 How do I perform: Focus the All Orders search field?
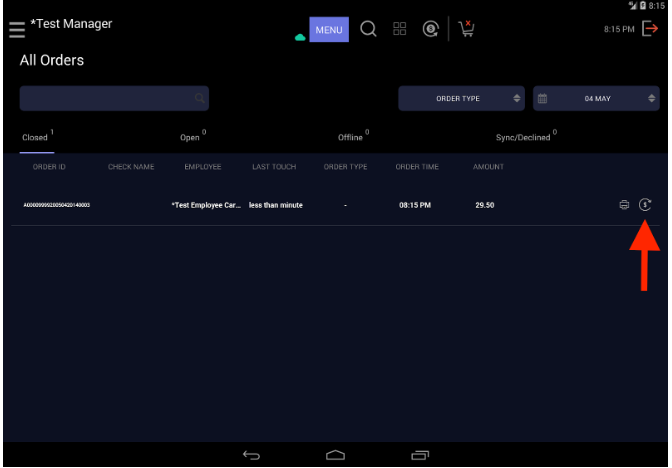[114, 99]
